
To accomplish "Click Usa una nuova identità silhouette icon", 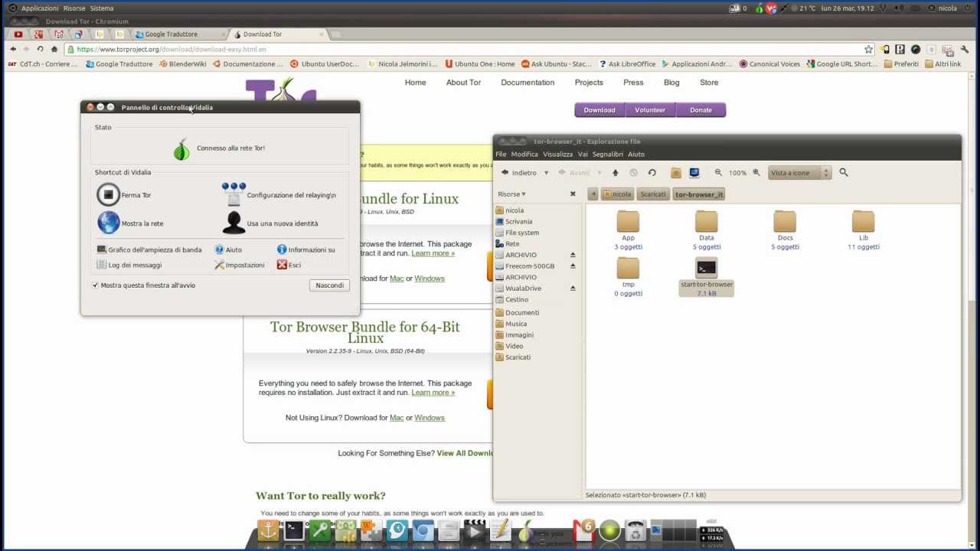I will pyautogui.click(x=234, y=223).
